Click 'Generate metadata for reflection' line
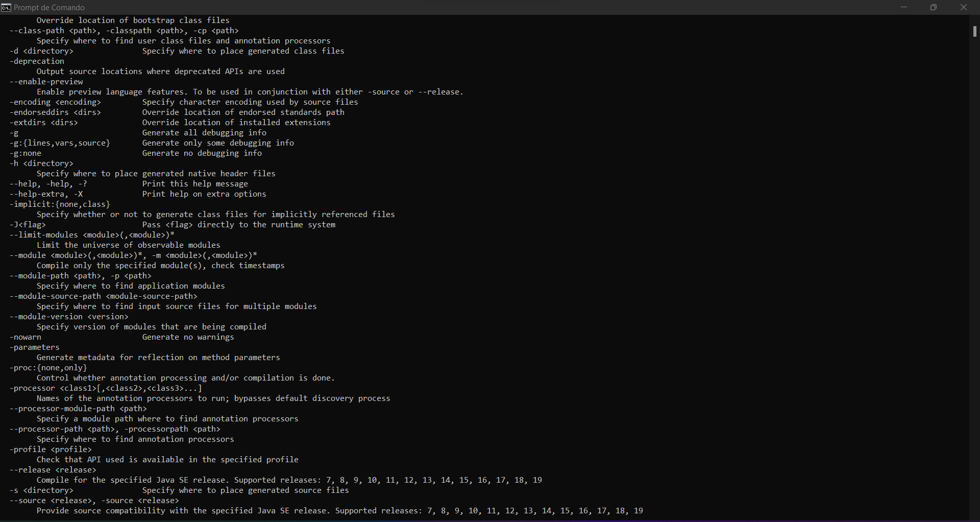Screen dimensions: 980x522 (158, 358)
